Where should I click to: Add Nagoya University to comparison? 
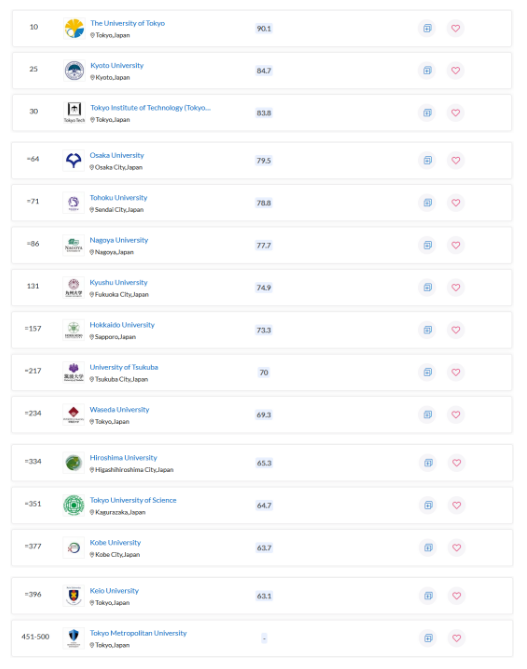point(427,245)
